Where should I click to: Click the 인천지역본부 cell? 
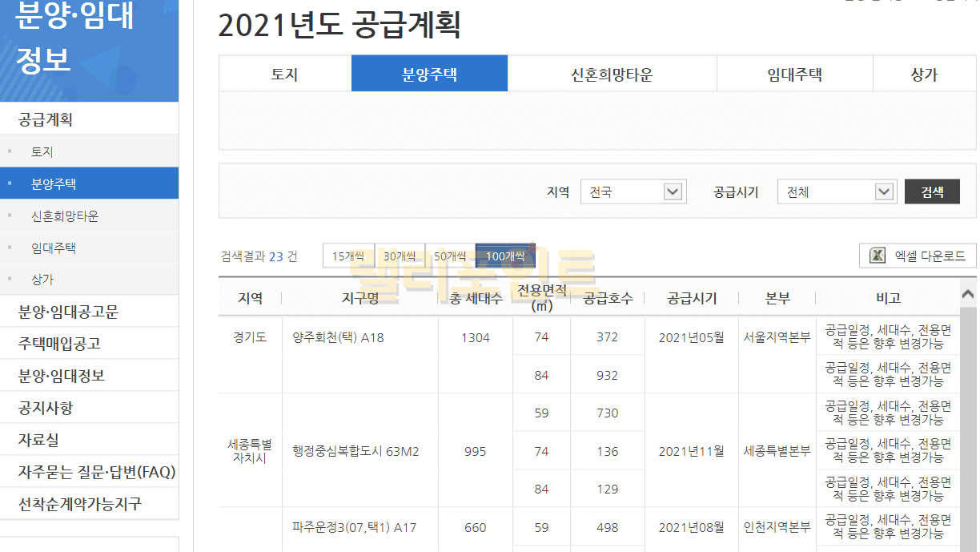tap(777, 527)
